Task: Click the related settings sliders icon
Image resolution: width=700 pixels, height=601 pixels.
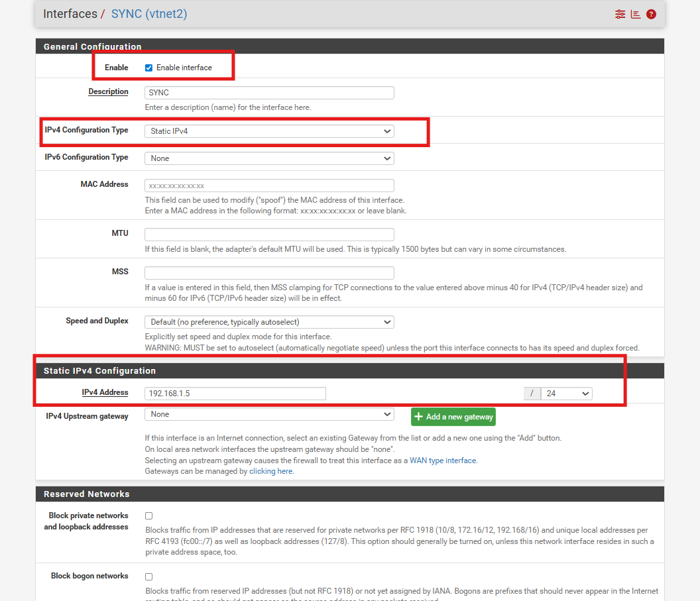Action: pos(620,14)
